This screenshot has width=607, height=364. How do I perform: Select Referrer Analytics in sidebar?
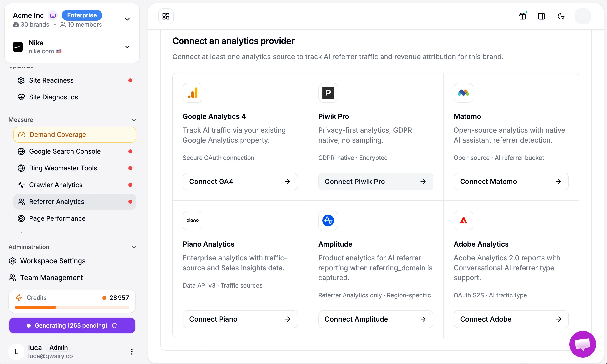point(75,202)
